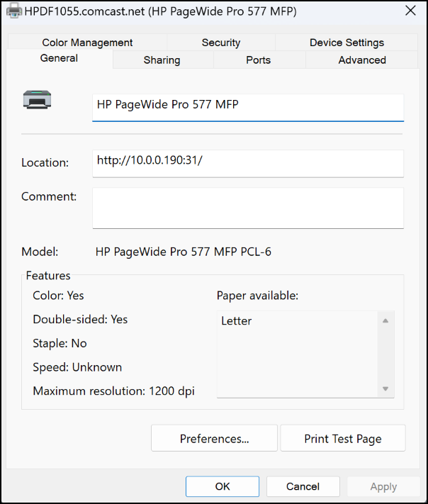Screen dimensions: 428x504
Task: Click the printer icon in the title bar
Action: (14, 11)
